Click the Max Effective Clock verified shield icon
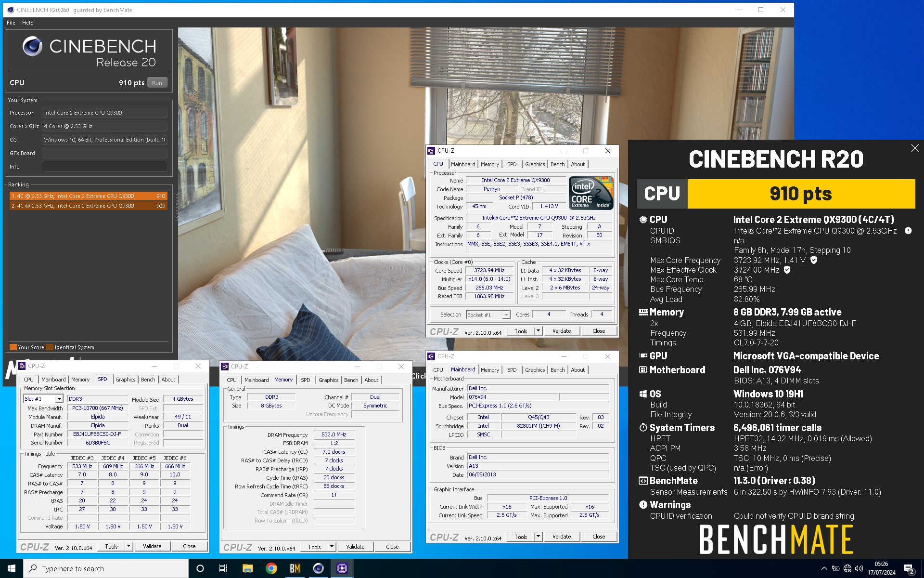 tap(787, 270)
